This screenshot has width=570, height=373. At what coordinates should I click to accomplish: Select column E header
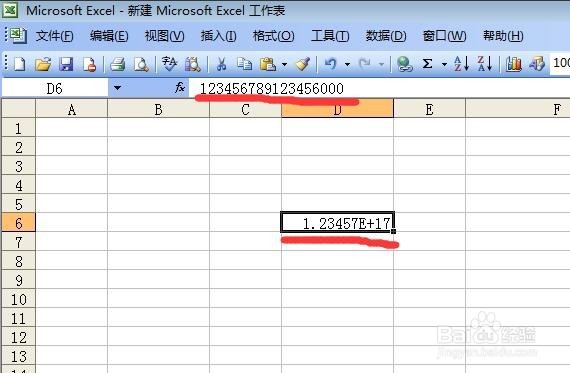pyautogui.click(x=429, y=109)
